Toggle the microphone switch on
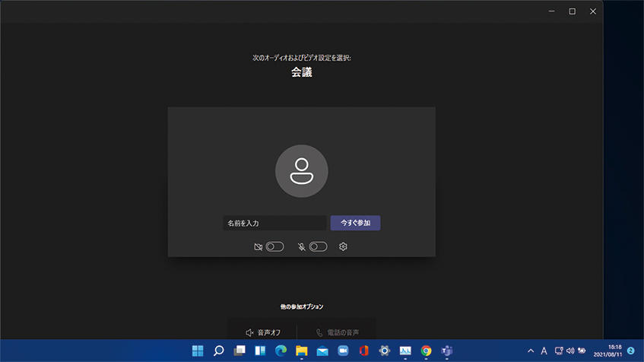Screen dimensions: 644x362 [319, 246]
